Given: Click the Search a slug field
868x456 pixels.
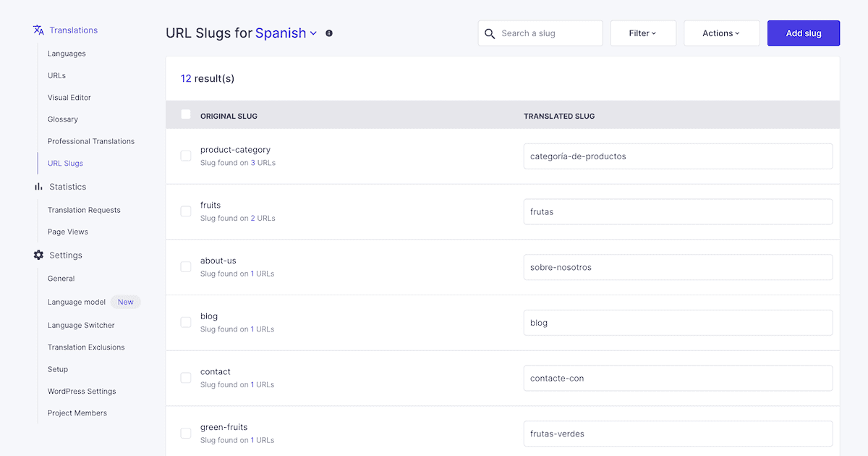Looking at the screenshot, I should (x=548, y=33).
